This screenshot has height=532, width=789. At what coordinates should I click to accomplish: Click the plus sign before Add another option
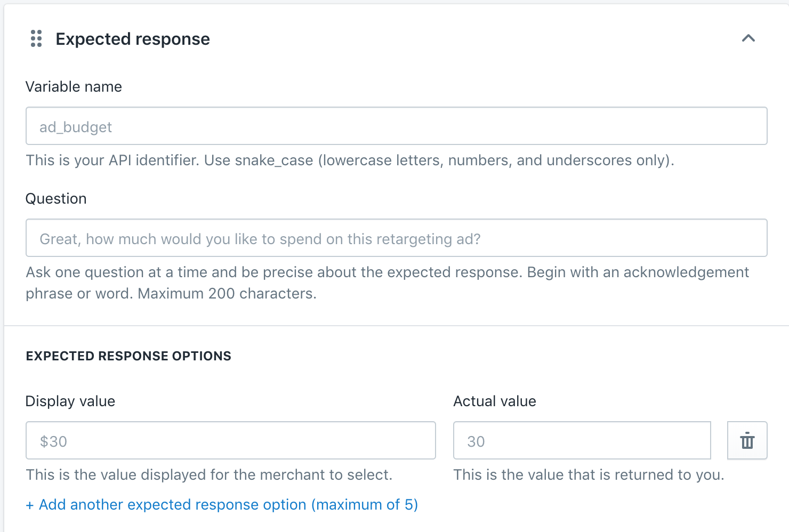point(30,505)
